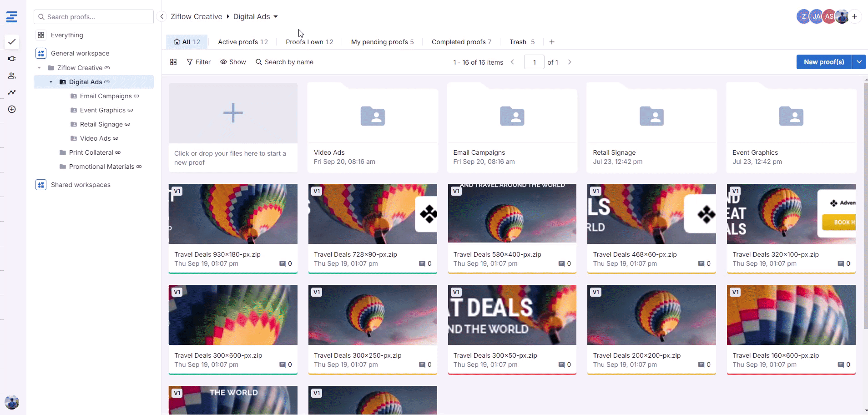Open the New proof(s) dropdown arrow
This screenshot has height=415, width=868.
(859, 62)
